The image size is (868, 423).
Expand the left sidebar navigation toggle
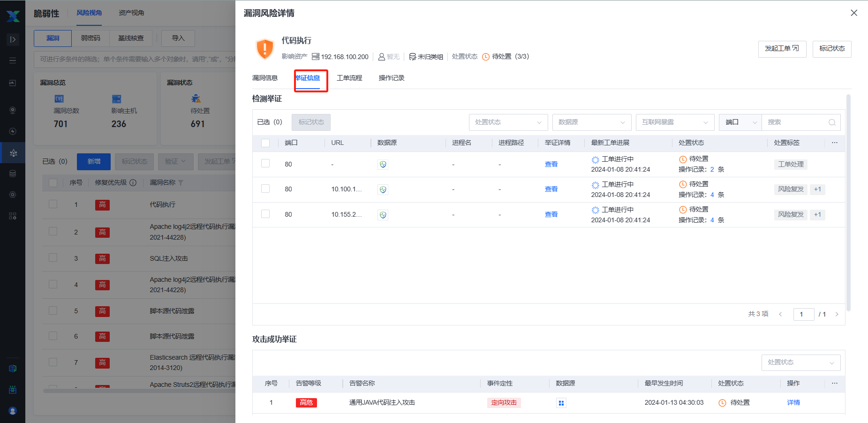[x=13, y=39]
